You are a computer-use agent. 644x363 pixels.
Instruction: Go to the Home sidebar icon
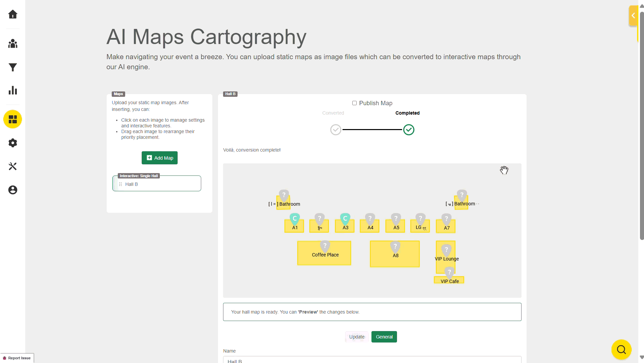(x=13, y=14)
